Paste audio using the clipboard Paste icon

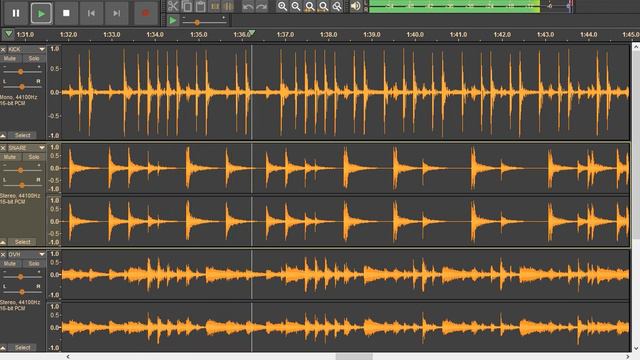tap(200, 6)
